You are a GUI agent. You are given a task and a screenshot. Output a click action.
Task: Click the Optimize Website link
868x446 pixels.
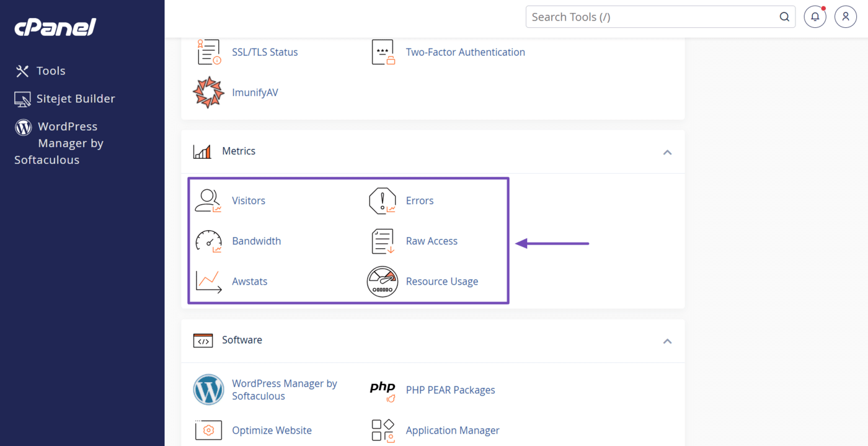point(272,430)
